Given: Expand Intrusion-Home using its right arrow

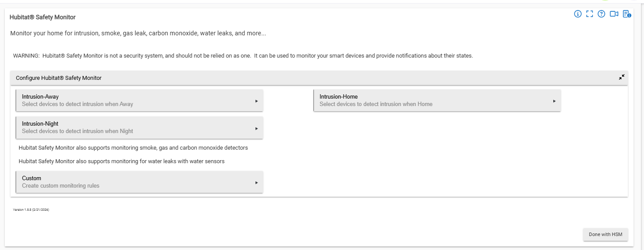Looking at the screenshot, I should coord(554,101).
